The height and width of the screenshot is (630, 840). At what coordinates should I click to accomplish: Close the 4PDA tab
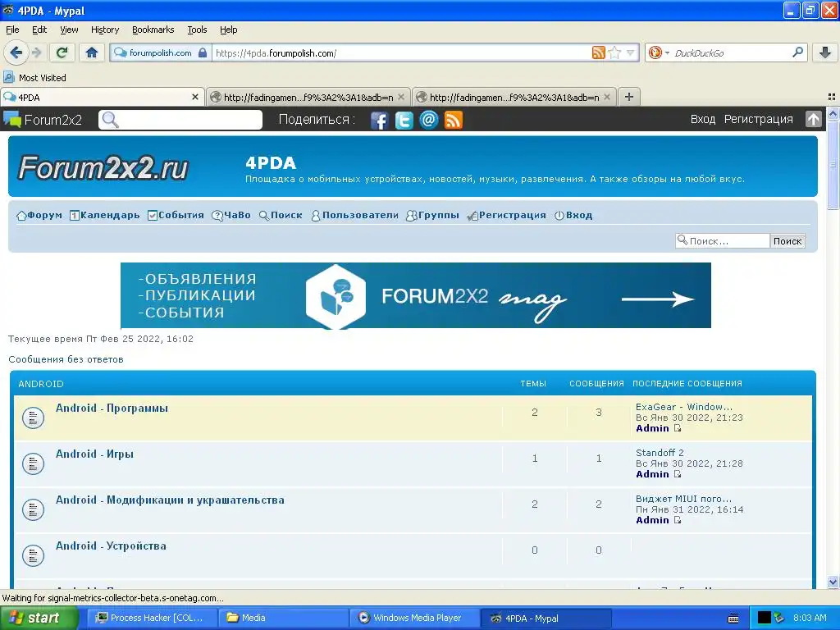195,97
